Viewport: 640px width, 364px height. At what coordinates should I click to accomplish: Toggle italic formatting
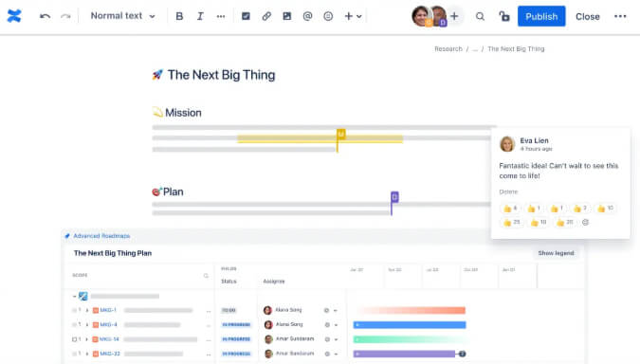coord(200,16)
